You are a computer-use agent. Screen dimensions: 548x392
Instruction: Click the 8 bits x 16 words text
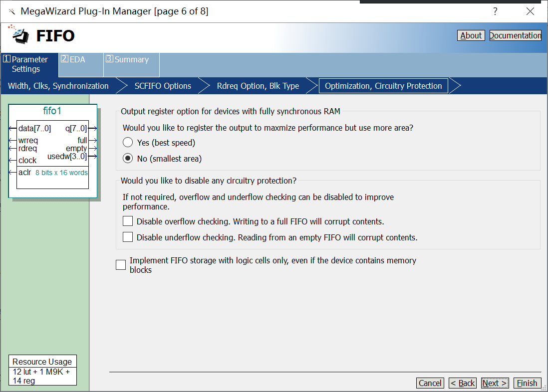point(61,173)
